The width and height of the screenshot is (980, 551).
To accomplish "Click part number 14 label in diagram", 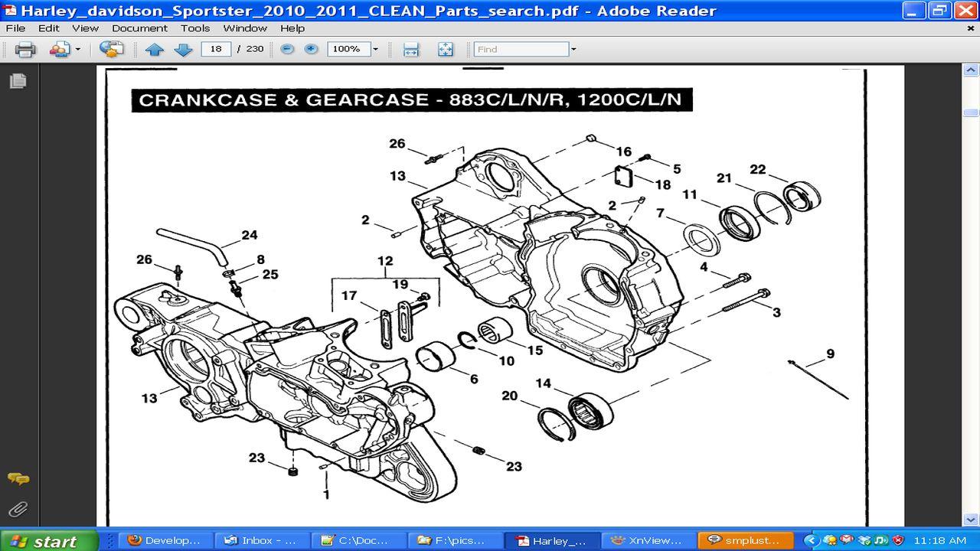I will point(543,383).
